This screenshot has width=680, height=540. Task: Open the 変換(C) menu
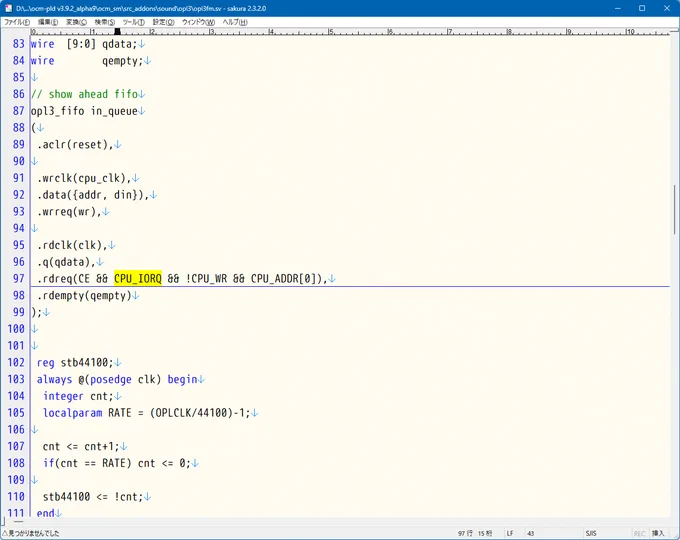[x=76, y=22]
